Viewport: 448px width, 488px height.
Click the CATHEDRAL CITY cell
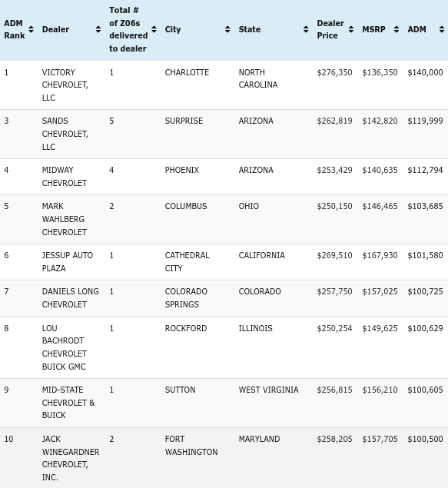187,262
